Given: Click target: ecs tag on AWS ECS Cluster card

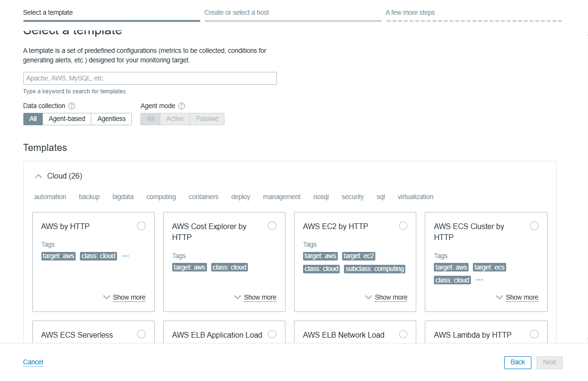Looking at the screenshot, I should coord(490,267).
